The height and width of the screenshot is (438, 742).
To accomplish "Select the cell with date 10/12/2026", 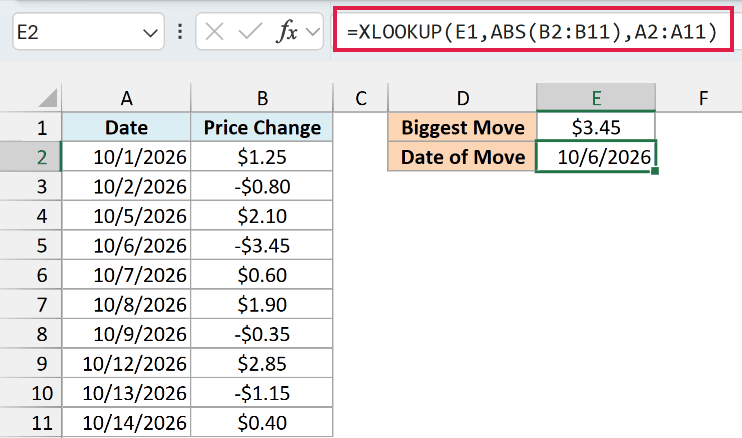I will point(126,363).
